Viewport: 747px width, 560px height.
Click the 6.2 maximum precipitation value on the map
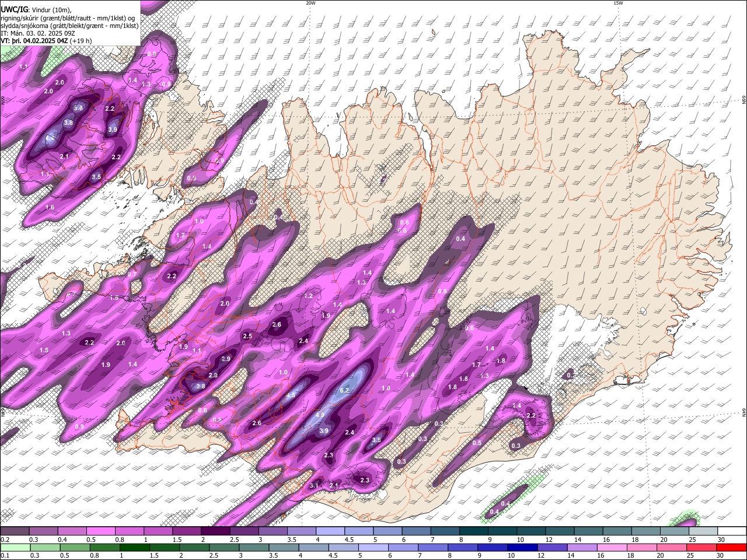pyautogui.click(x=344, y=390)
